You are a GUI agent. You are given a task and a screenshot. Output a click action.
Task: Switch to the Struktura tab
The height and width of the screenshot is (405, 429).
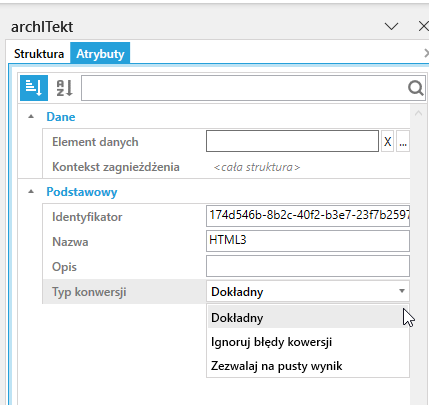39,54
